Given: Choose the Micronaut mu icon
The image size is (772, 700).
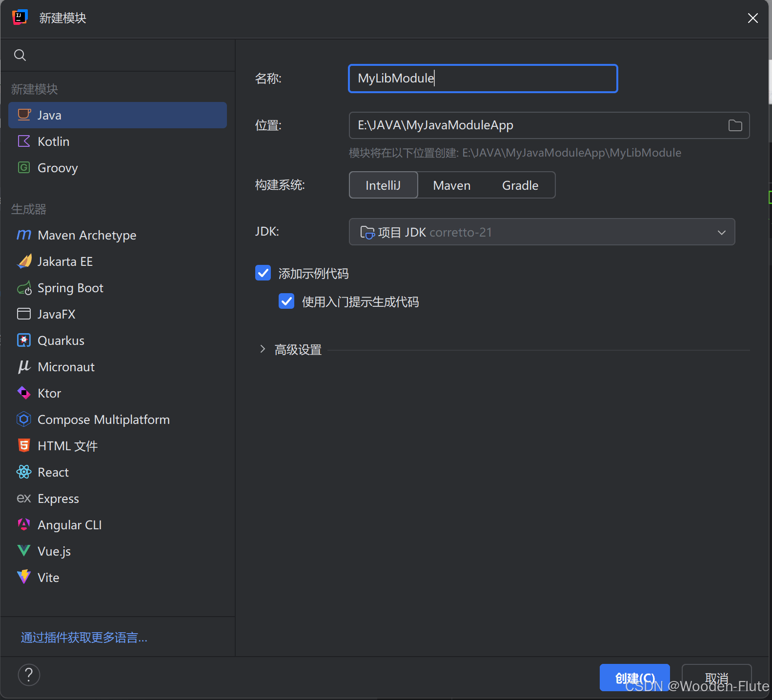Looking at the screenshot, I should click(24, 366).
